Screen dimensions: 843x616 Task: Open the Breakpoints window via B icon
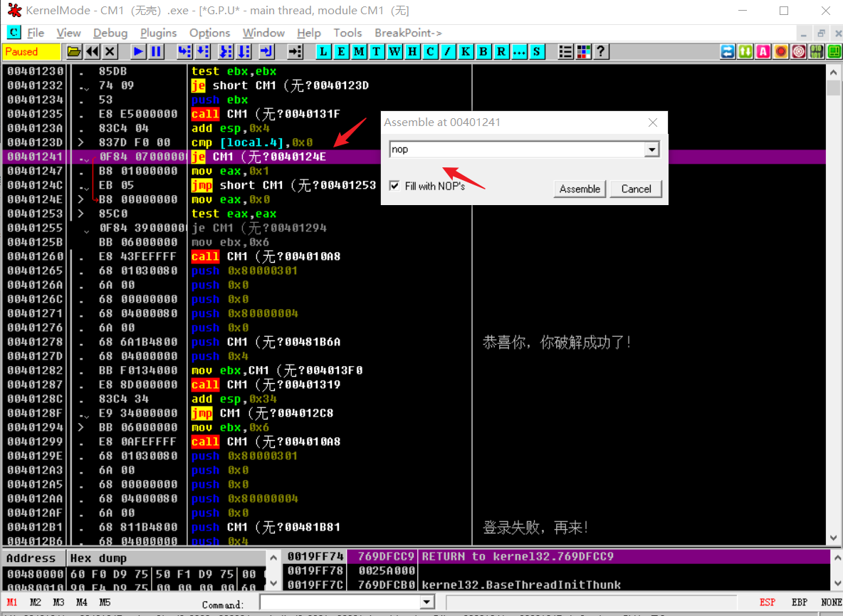point(483,51)
